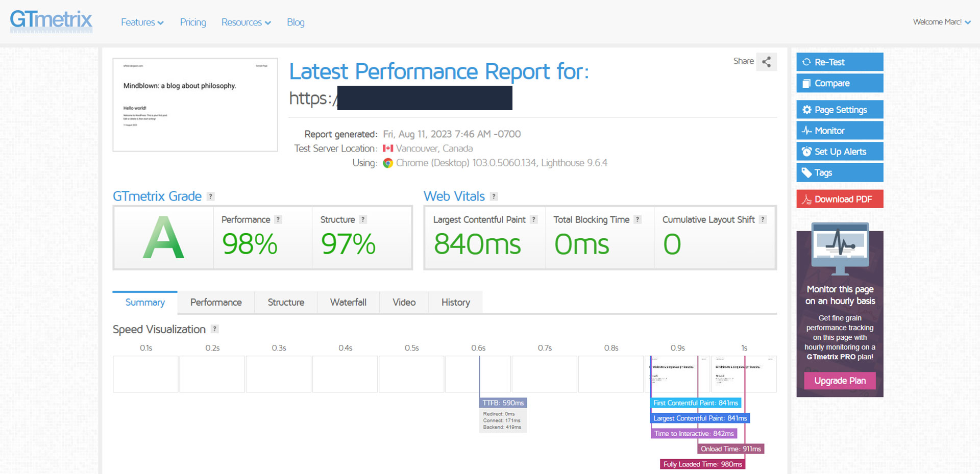Click the page screenshot thumbnail
980x474 pixels.
195,105
